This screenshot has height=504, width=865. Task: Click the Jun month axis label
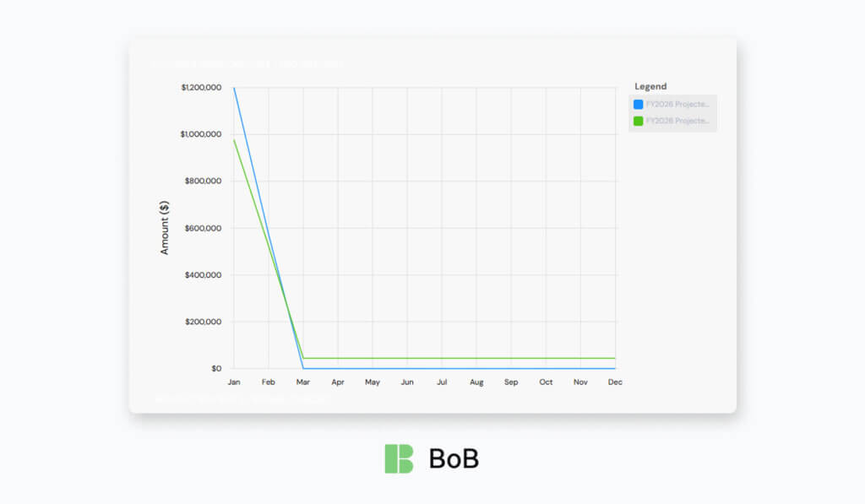tap(407, 382)
